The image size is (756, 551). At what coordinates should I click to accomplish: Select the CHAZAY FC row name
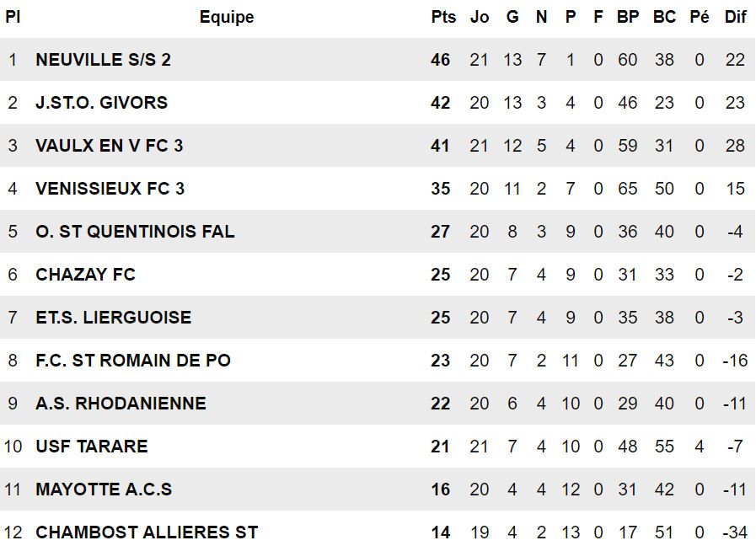85,275
